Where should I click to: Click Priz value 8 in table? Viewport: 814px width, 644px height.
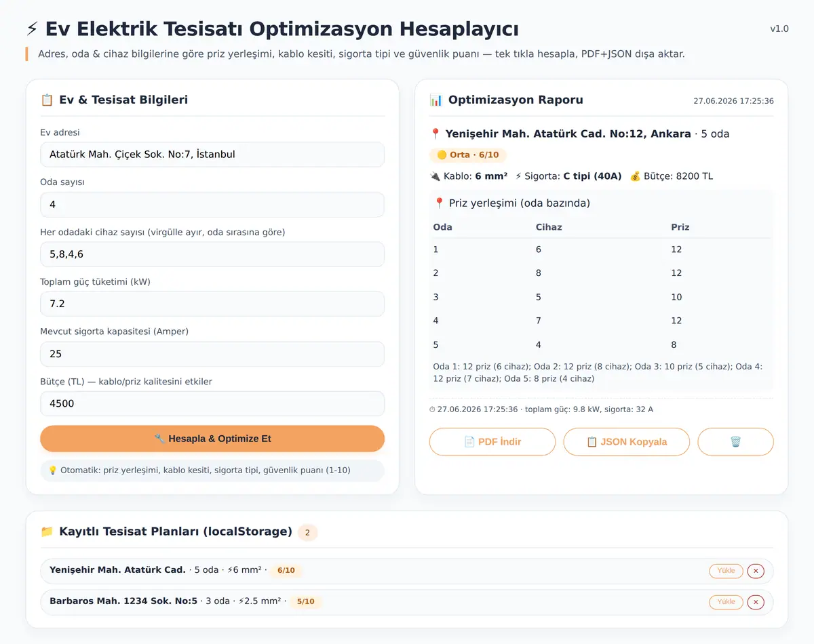tap(674, 344)
